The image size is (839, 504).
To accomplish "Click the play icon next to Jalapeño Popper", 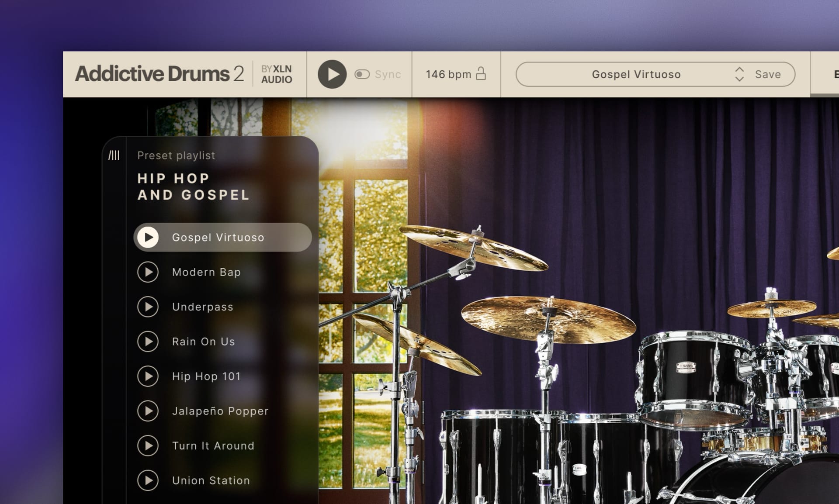I will point(149,411).
